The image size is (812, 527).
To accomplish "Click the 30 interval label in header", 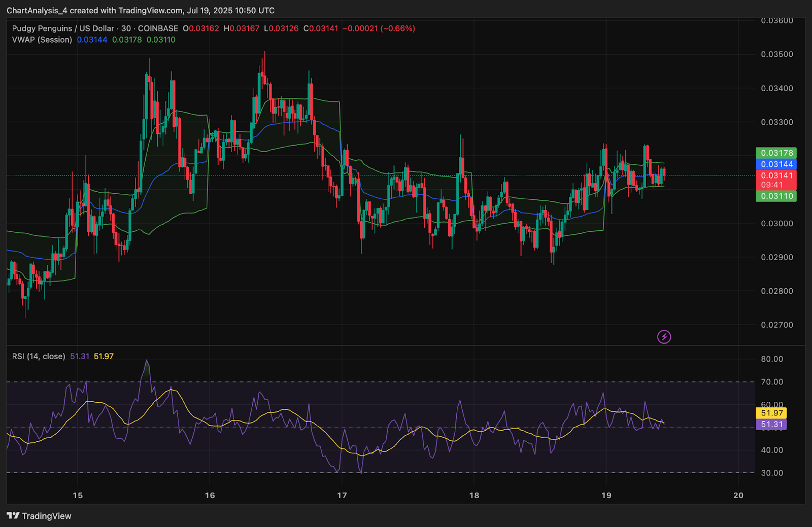I will tap(126, 28).
